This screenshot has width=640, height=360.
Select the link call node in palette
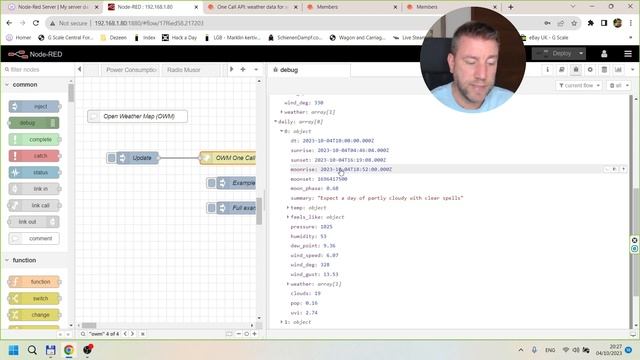pyautogui.click(x=34, y=205)
